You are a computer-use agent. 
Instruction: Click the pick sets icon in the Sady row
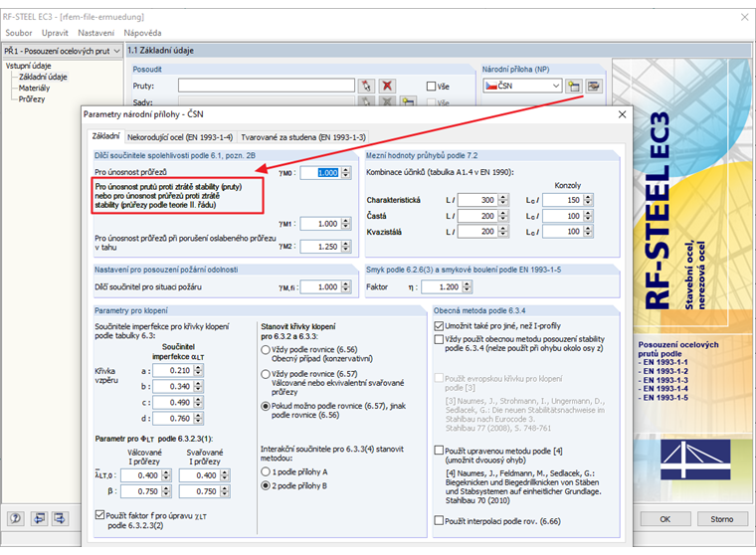[x=366, y=101]
